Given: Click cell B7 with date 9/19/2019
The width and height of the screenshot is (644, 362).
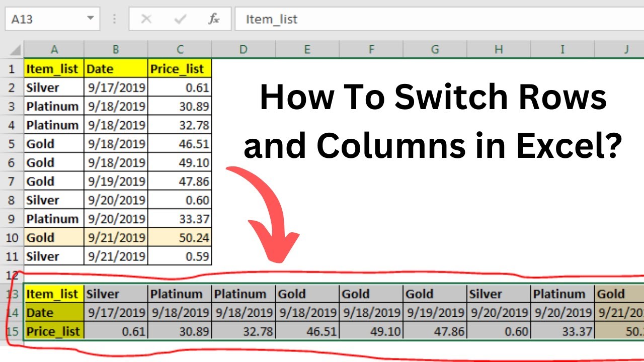Looking at the screenshot, I should (x=116, y=182).
